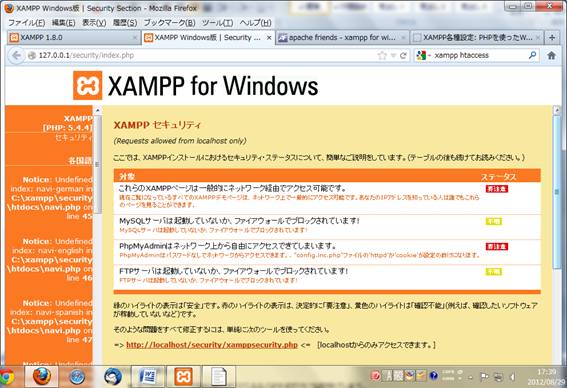
Task: Click red status badge for XAMPPページ row
Action: click(x=497, y=189)
